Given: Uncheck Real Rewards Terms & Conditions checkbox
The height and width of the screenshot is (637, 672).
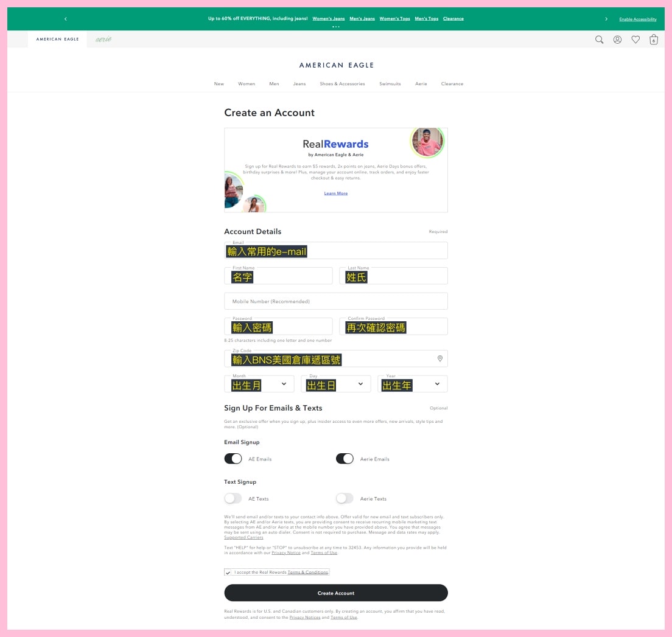Looking at the screenshot, I should 228,573.
